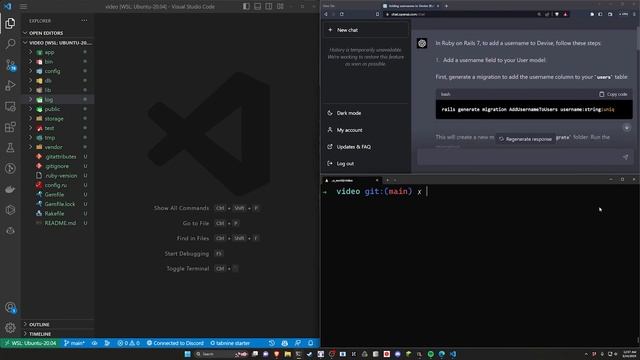Click Connected to Discord status item
The height and width of the screenshot is (360, 640).
click(175, 343)
